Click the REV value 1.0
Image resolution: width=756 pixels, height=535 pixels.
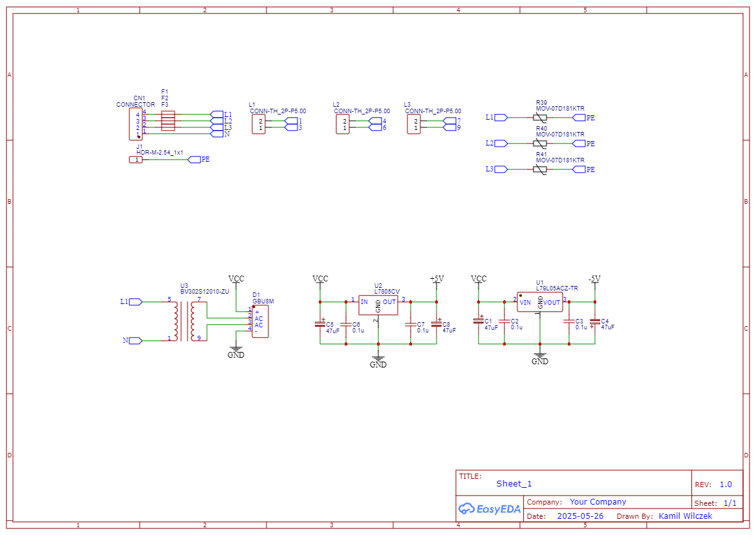point(726,485)
